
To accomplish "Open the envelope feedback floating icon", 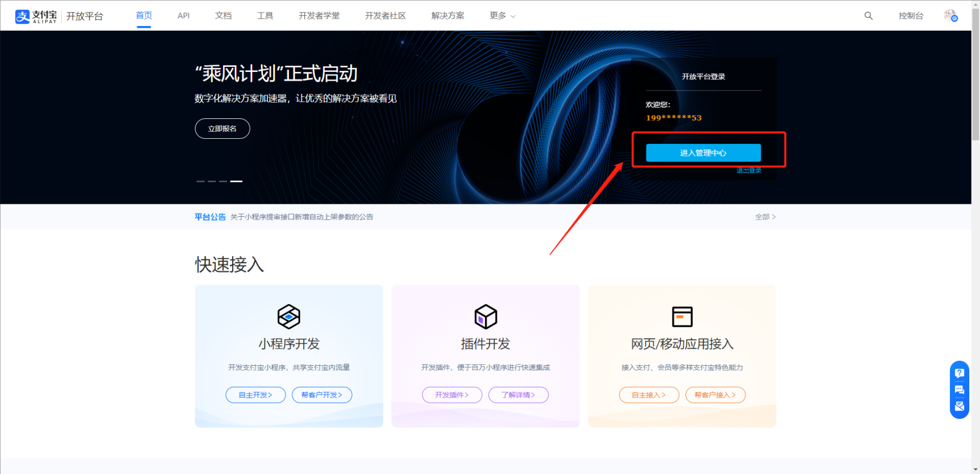I will [x=960, y=406].
